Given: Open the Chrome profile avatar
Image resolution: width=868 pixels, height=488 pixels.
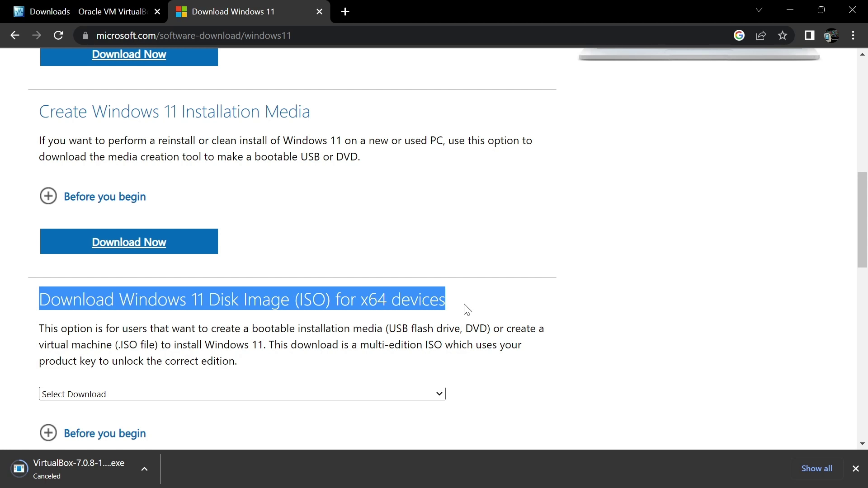Looking at the screenshot, I should 831,35.
